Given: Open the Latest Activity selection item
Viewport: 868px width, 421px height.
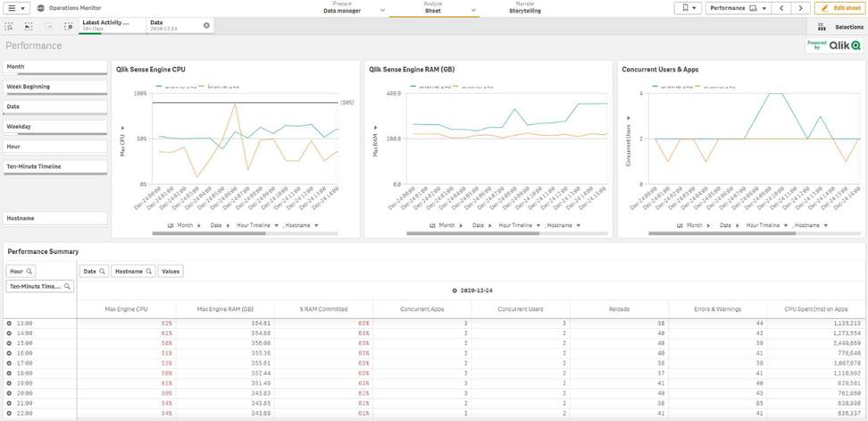Looking at the screenshot, I should click(113, 26).
